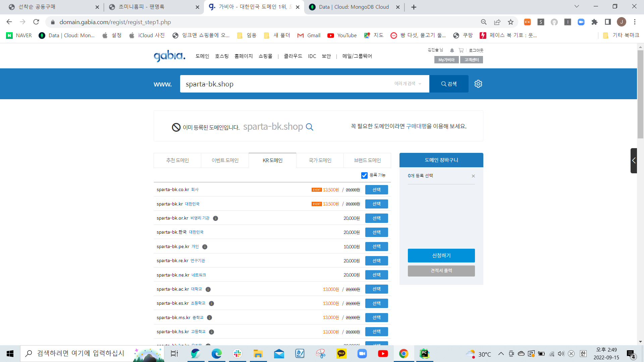Viewport: 644px width, 362px height.
Task: Open the Gmail bookmark
Action: pos(309,36)
